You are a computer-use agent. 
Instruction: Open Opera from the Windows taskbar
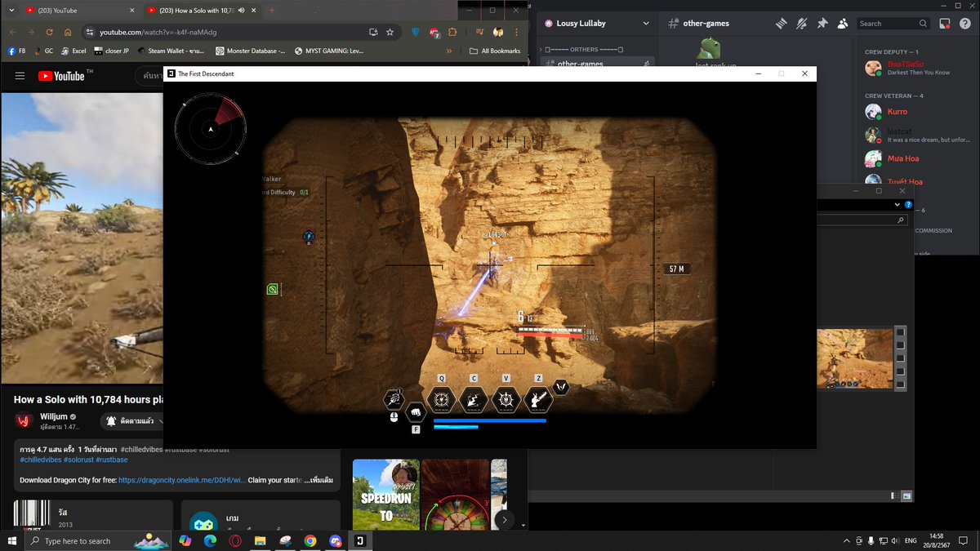click(234, 540)
